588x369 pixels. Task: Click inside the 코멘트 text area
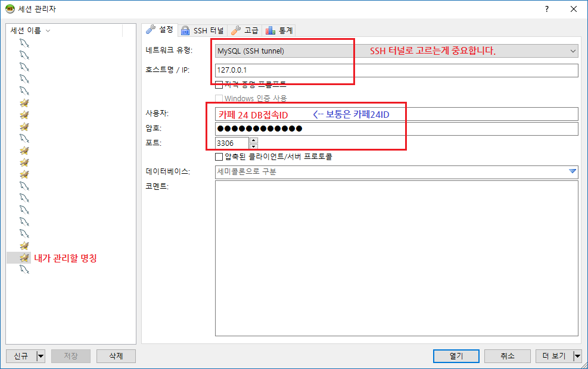(x=396, y=258)
